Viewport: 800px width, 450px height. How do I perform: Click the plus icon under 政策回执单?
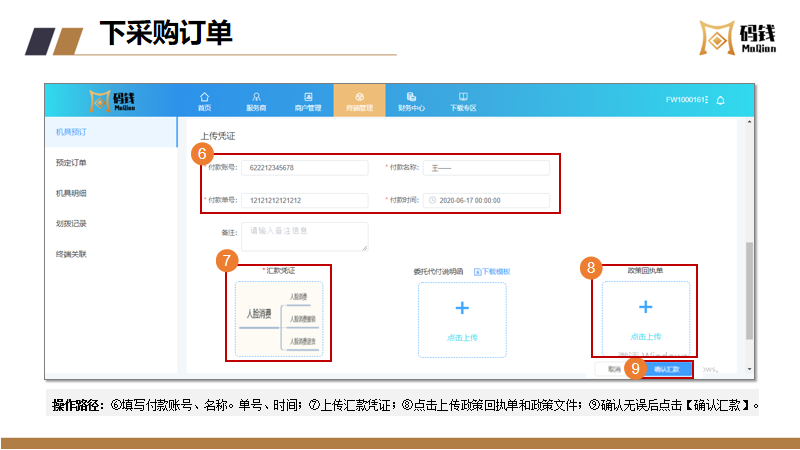645,307
